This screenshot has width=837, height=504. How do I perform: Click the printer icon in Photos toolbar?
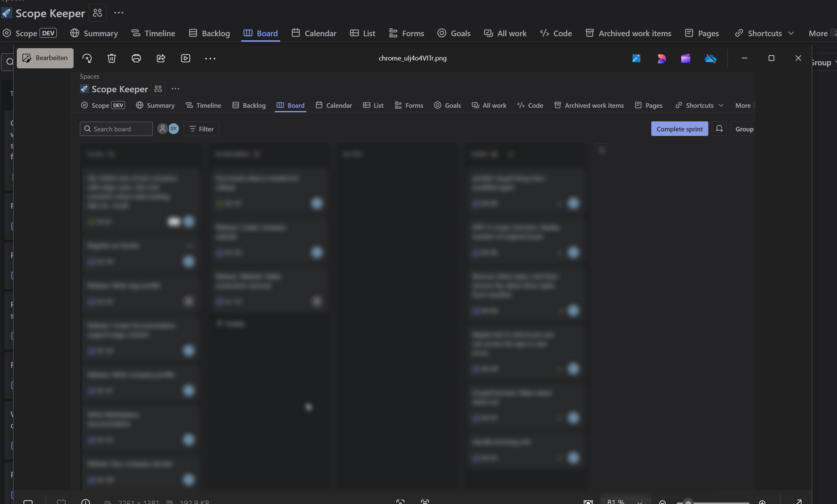point(136,58)
